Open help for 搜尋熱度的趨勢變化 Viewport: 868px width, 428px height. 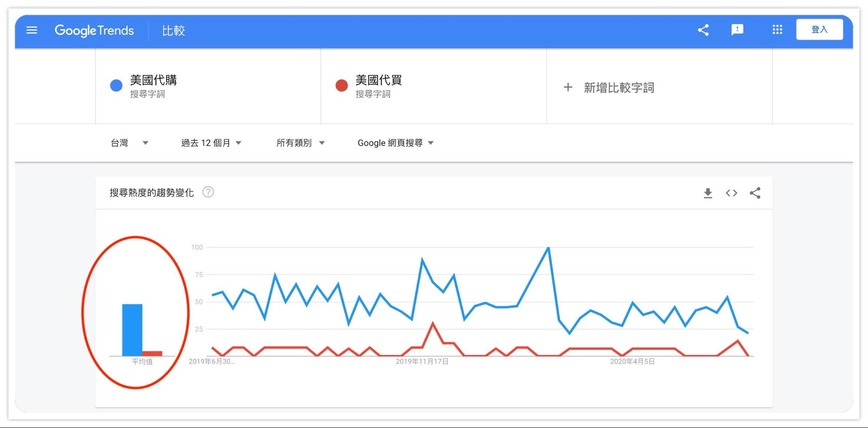click(208, 192)
